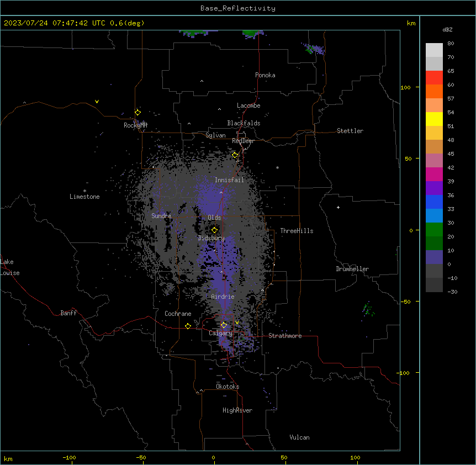
Task: Click the yellow marker above Didsbury
Action: pyautogui.click(x=214, y=230)
